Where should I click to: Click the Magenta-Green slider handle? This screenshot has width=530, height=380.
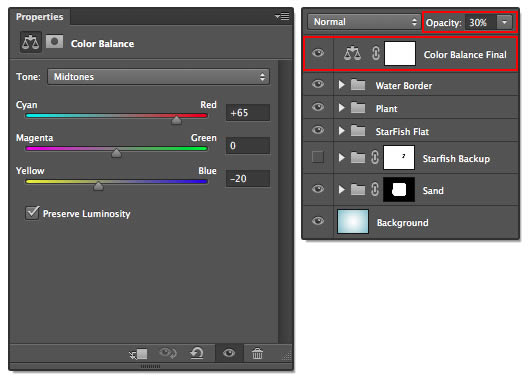coord(116,153)
